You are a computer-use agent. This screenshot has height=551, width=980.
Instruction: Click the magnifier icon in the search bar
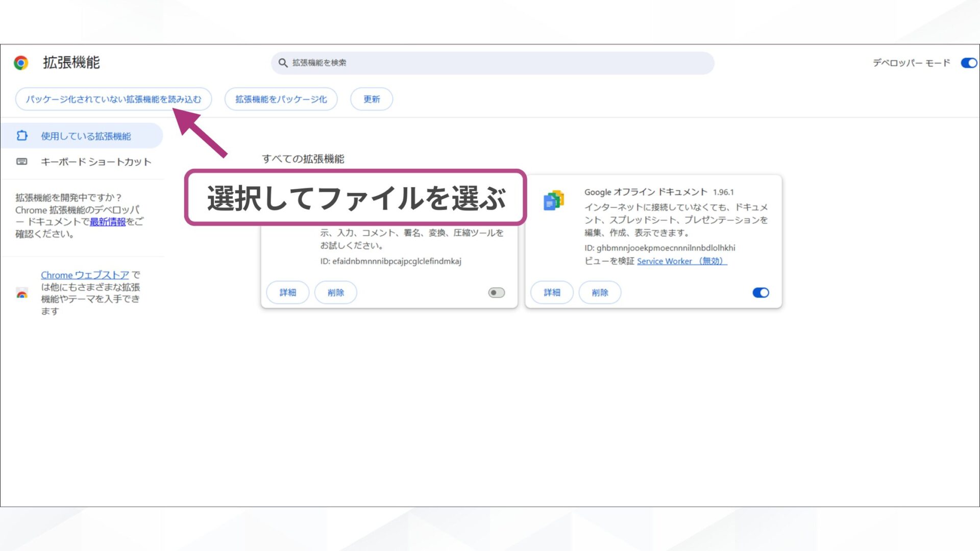283,63
